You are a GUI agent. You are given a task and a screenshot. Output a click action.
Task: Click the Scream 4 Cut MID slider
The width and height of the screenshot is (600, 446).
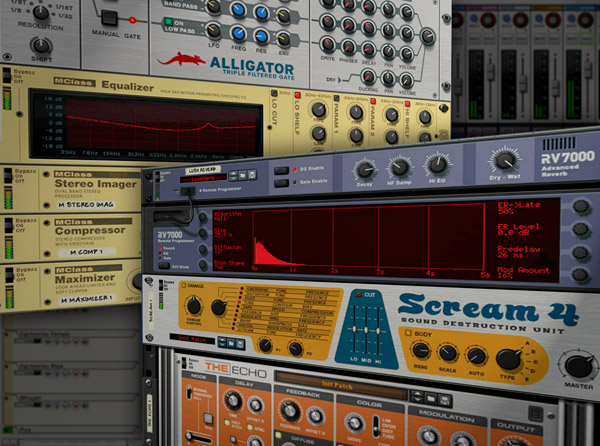point(366,329)
